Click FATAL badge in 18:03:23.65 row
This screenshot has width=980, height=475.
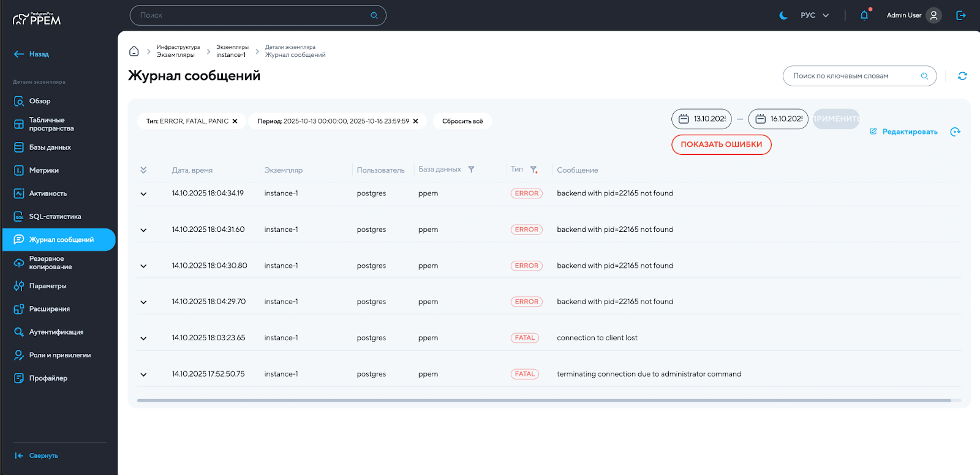[x=525, y=338]
